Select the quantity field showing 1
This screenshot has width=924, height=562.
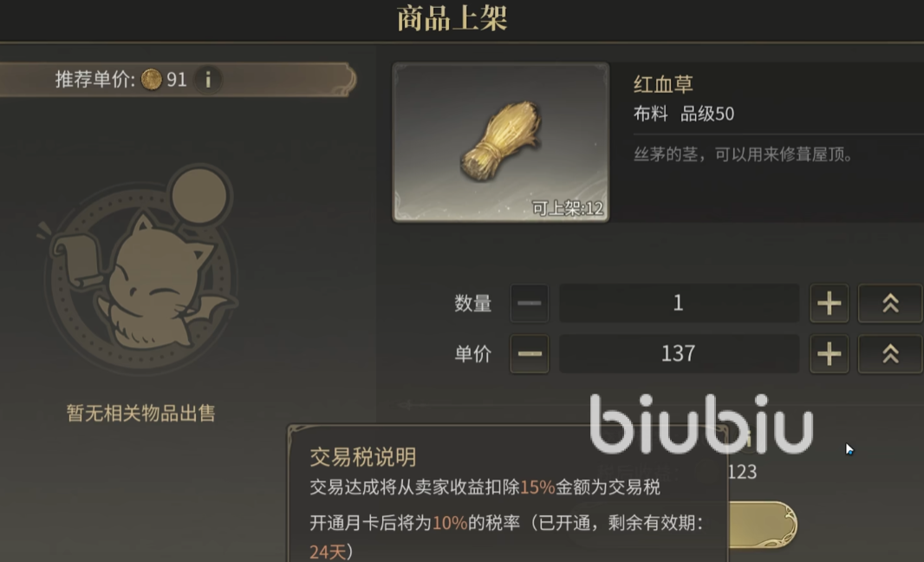[679, 303]
